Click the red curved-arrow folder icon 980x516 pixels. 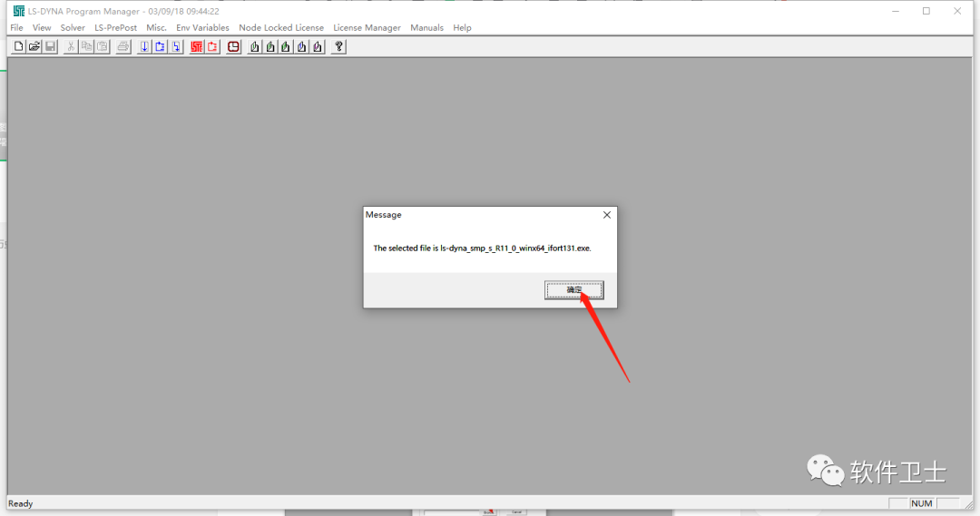coord(212,46)
